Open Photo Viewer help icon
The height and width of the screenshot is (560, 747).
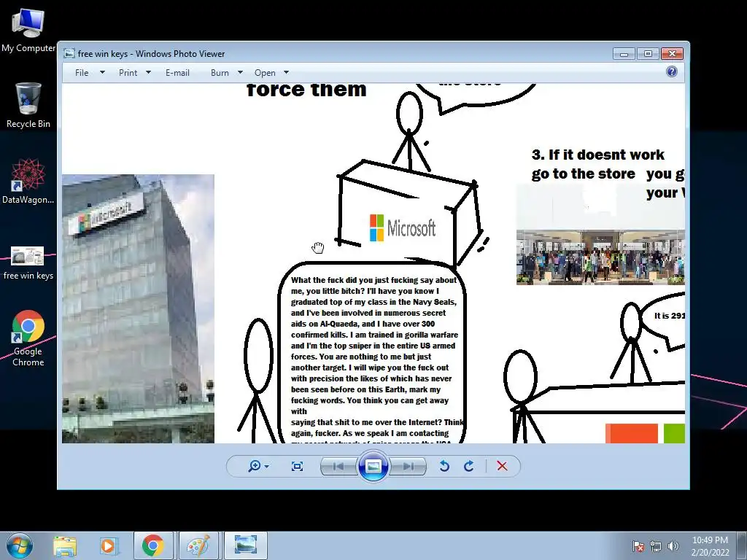(x=671, y=72)
